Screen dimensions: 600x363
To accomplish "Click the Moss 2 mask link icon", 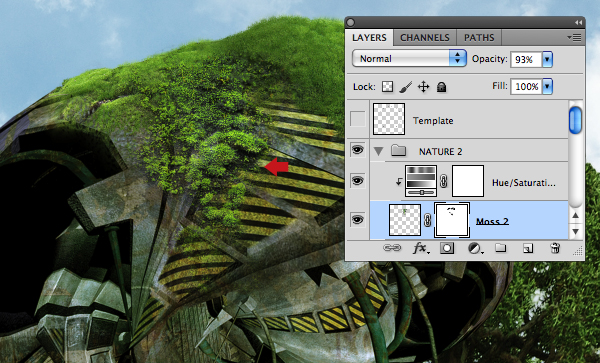I will (427, 220).
